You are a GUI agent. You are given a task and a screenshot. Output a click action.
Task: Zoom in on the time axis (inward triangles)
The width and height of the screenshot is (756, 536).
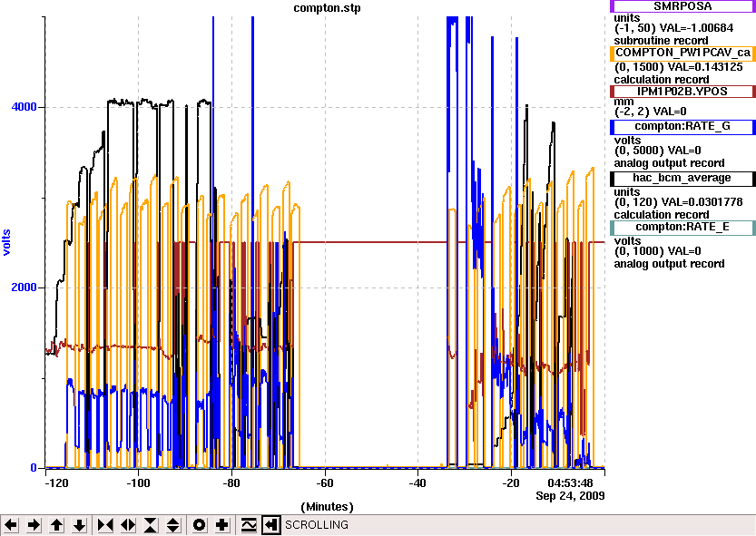pyautogui.click(x=105, y=525)
